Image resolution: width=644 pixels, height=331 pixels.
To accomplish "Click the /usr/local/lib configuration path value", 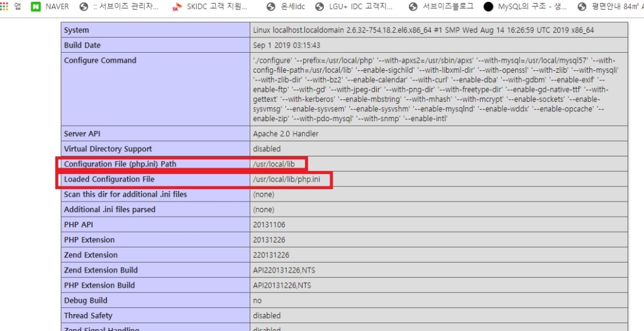I will (274, 165).
